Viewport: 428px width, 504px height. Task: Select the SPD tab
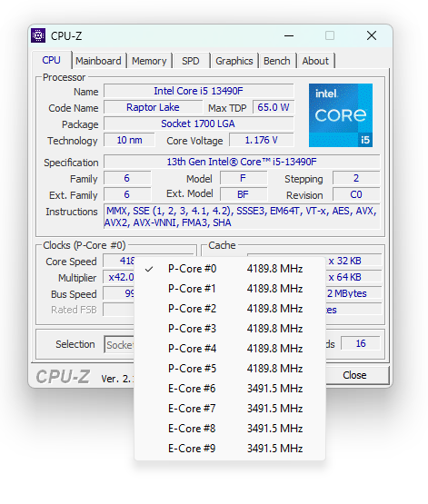pyautogui.click(x=191, y=61)
